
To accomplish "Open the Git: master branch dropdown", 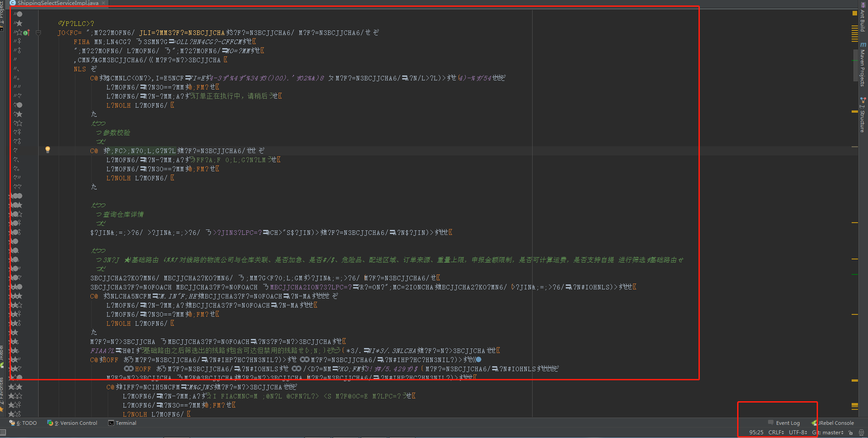I will 828,433.
